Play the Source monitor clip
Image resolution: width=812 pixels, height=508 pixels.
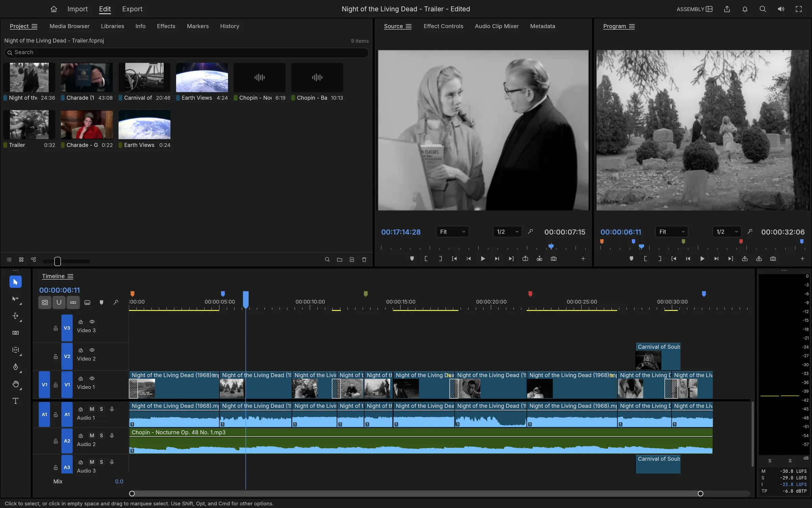(483, 259)
